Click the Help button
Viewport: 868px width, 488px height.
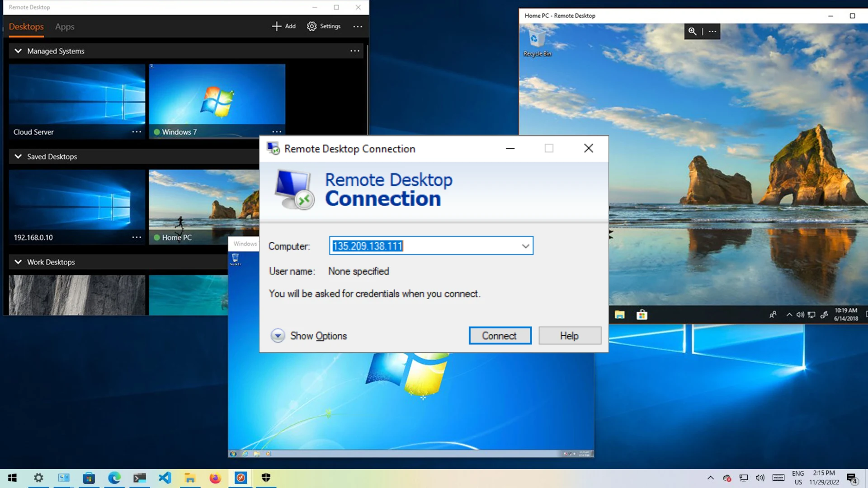(x=569, y=335)
